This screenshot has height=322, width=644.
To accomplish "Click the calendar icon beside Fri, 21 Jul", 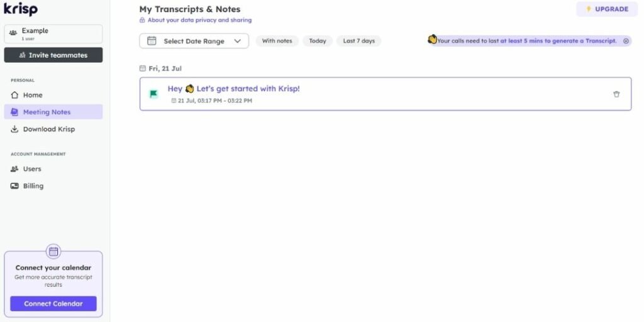I will coord(143,69).
